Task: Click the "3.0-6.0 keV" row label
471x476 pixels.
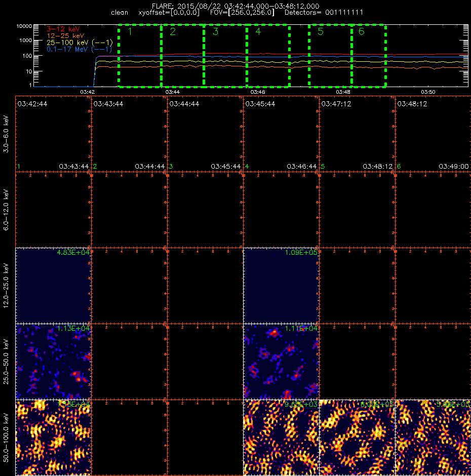Action: pyautogui.click(x=6, y=134)
